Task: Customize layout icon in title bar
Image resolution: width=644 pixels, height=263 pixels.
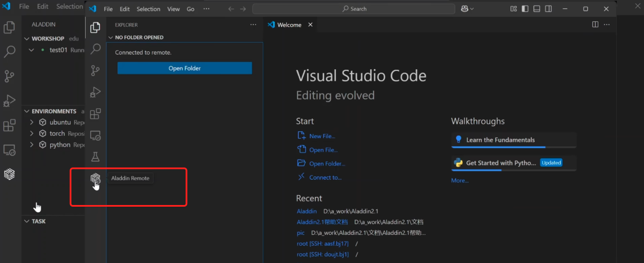Action: point(513,8)
